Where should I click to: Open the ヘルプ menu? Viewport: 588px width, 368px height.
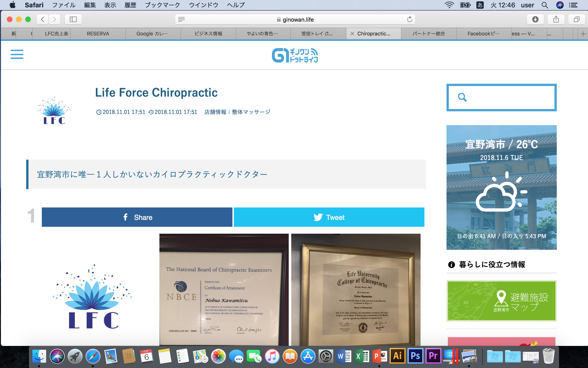tap(236, 5)
